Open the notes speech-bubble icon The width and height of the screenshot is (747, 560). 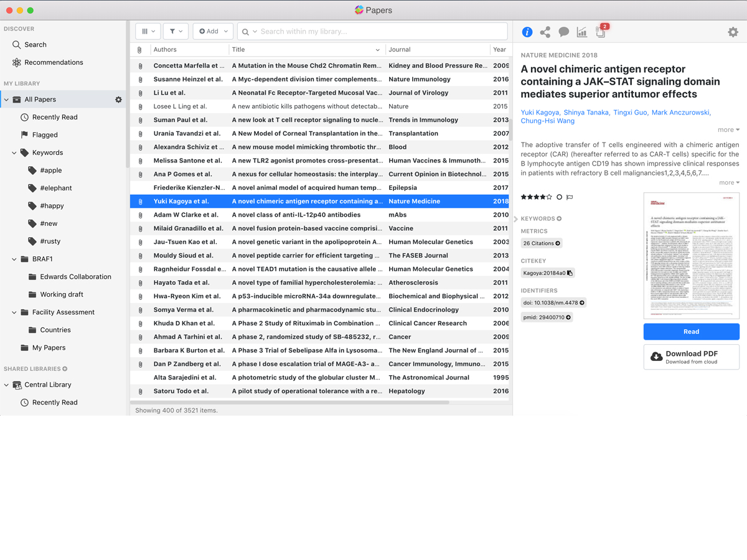click(563, 32)
